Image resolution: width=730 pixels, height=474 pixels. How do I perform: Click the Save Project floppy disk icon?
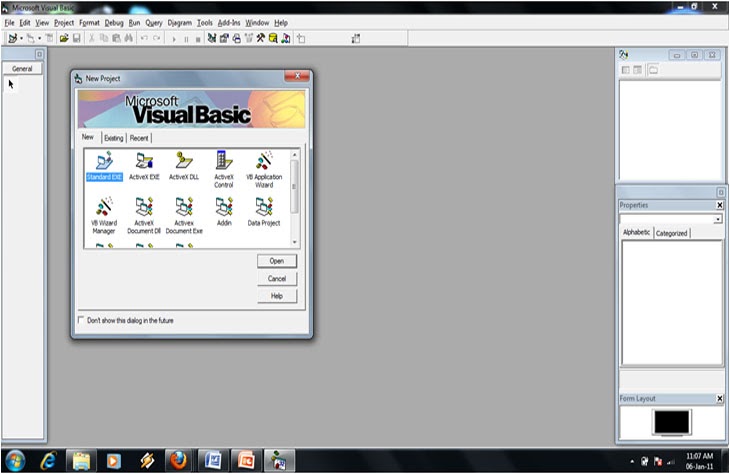coord(77,39)
